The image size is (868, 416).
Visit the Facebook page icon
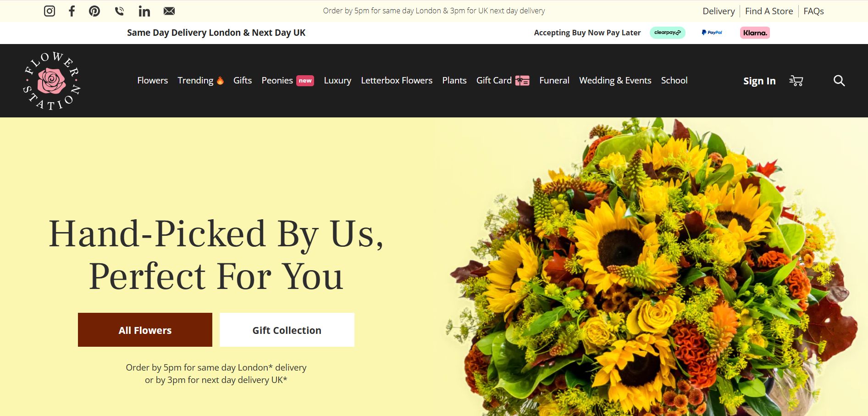[x=72, y=11]
